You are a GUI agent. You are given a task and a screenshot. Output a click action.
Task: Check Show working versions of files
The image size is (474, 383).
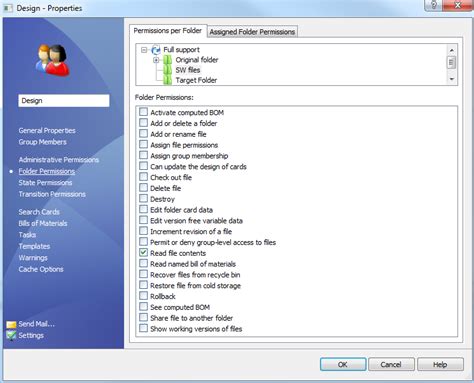pos(143,328)
